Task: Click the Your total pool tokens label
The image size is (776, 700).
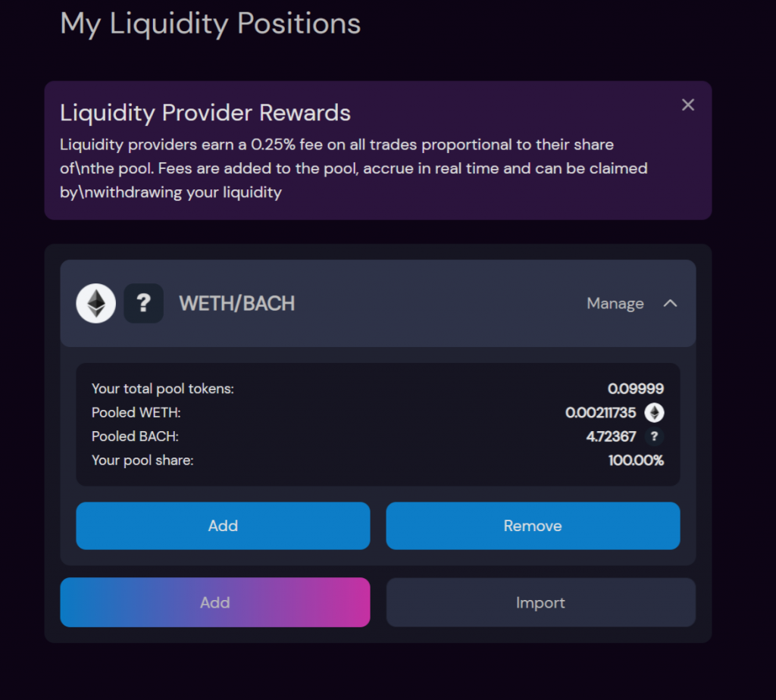Action: tap(163, 389)
